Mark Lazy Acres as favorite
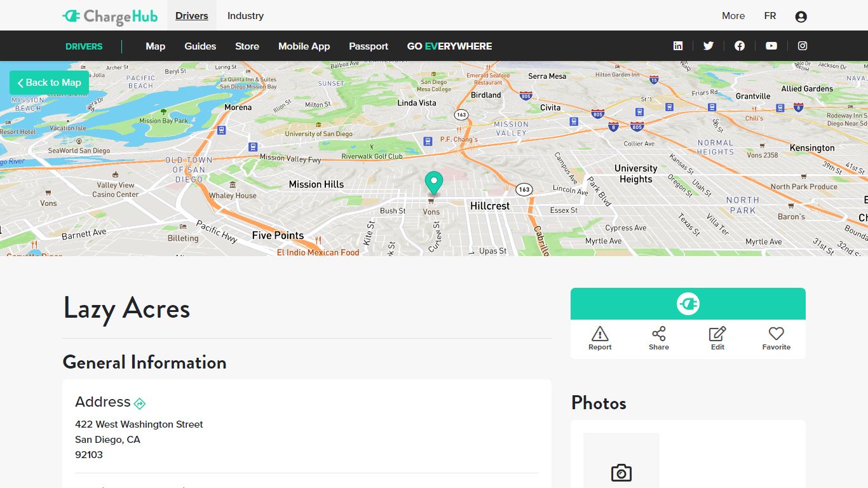The height and width of the screenshot is (488, 868). click(x=776, y=339)
